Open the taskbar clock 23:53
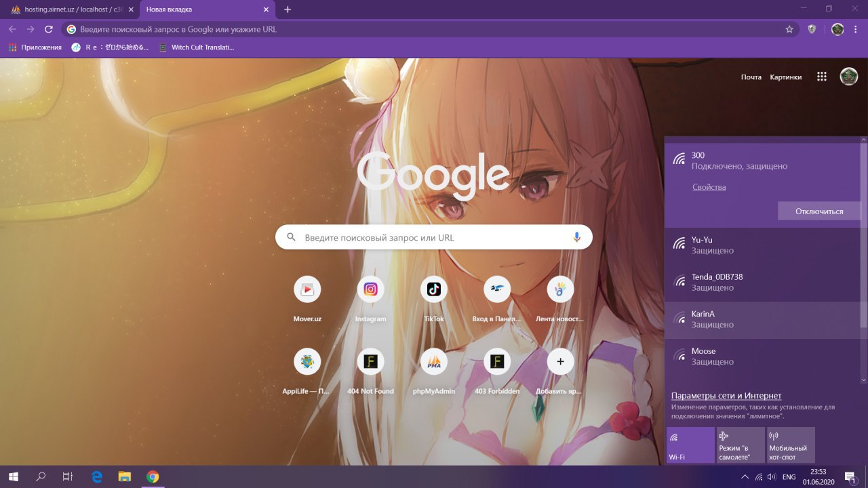 [818, 476]
